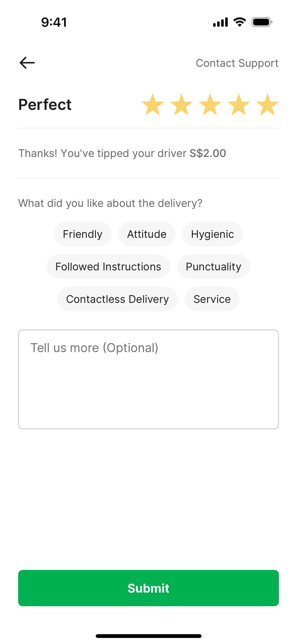Toggle the Friendly tag
This screenshot has width=297, height=644.
(83, 234)
